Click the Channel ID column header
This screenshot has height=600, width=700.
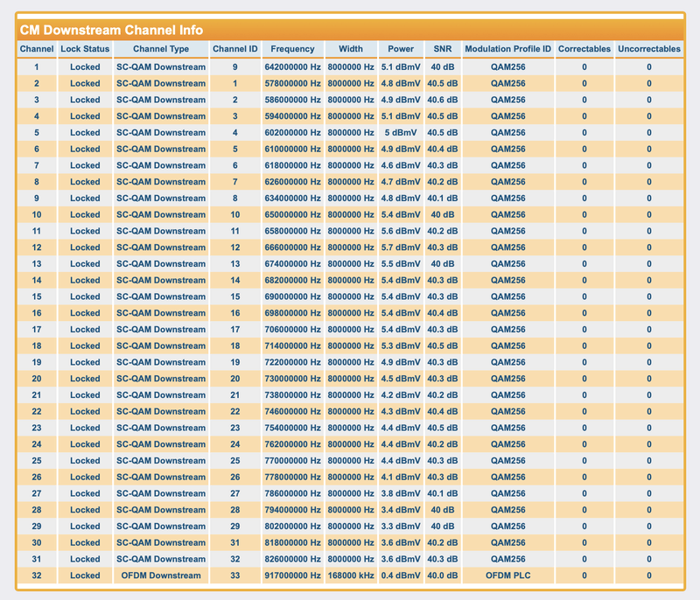[234, 49]
